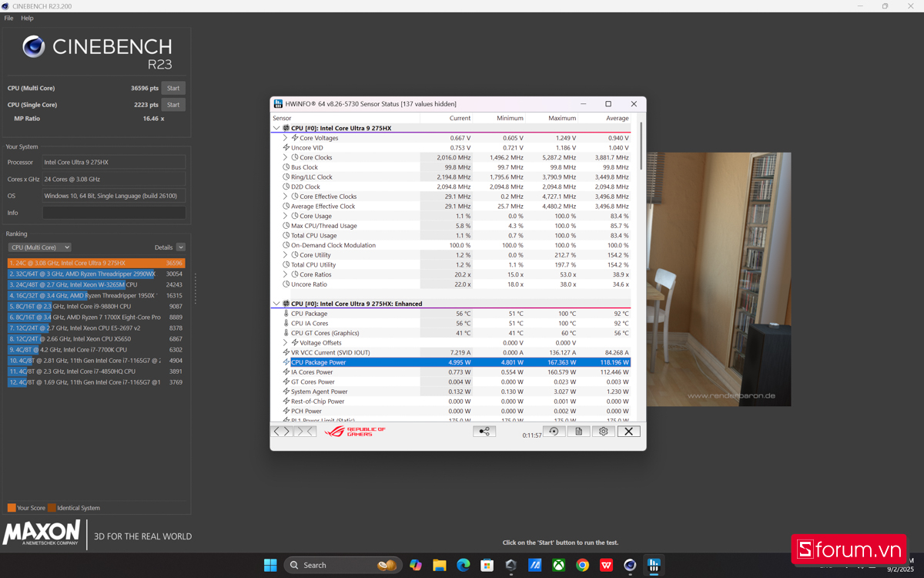
Task: Click the Search box on the taskbar
Action: click(x=343, y=565)
